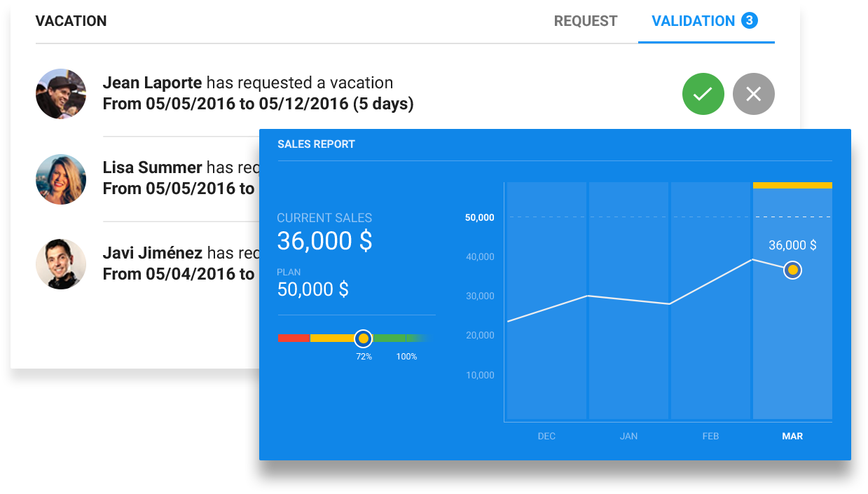
Task: Open the Validation tab
Action: coord(706,22)
